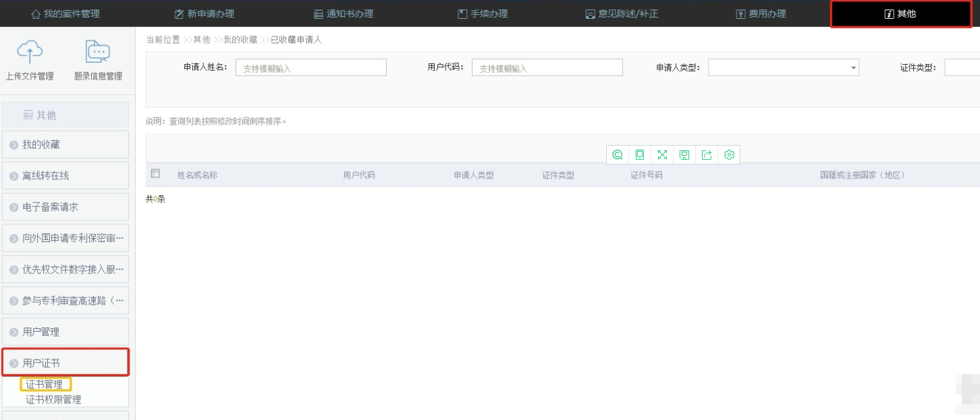Open 题录信息管理 document chat icon

(98, 52)
